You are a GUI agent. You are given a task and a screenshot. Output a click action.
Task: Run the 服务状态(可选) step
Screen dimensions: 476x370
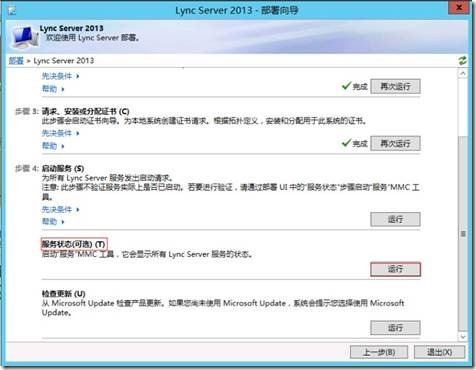(x=395, y=269)
